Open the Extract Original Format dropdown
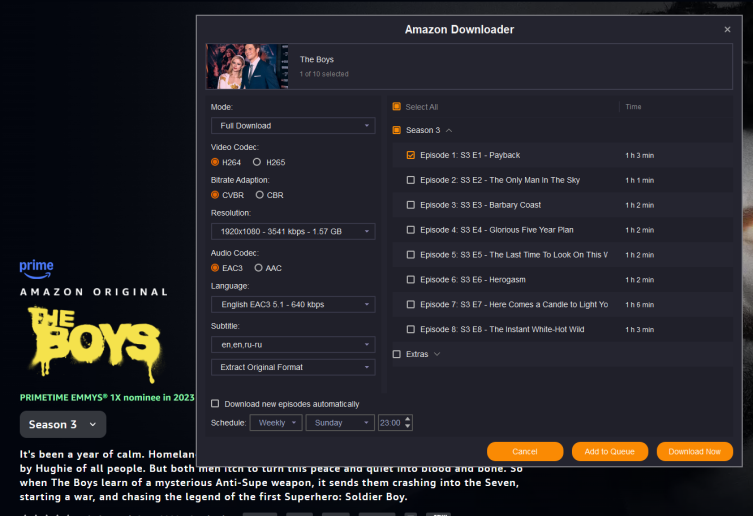This screenshot has width=753, height=516. [293, 367]
